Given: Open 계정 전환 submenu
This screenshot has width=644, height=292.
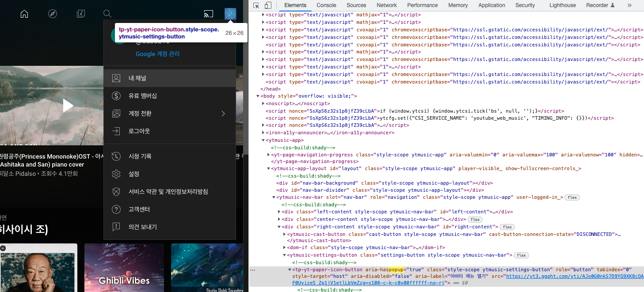Looking at the screenshot, I should pyautogui.click(x=170, y=114).
